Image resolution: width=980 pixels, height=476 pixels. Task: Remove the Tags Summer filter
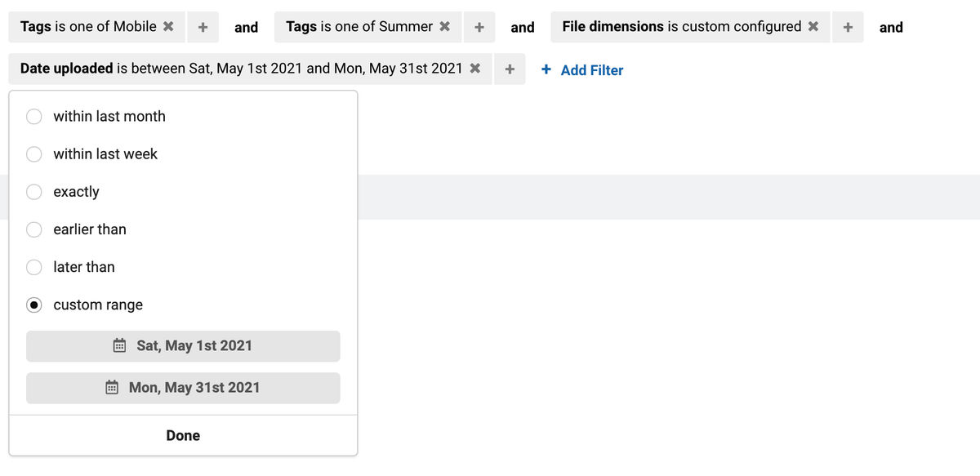pyautogui.click(x=445, y=27)
